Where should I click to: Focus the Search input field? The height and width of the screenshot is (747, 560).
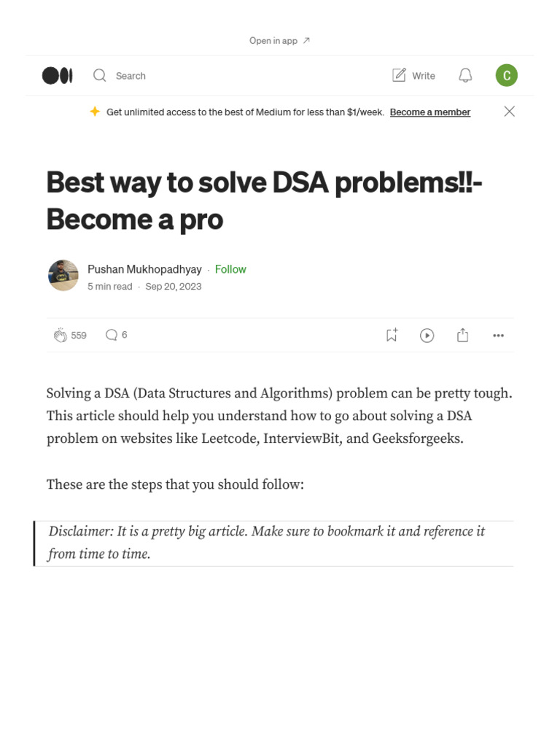(131, 76)
